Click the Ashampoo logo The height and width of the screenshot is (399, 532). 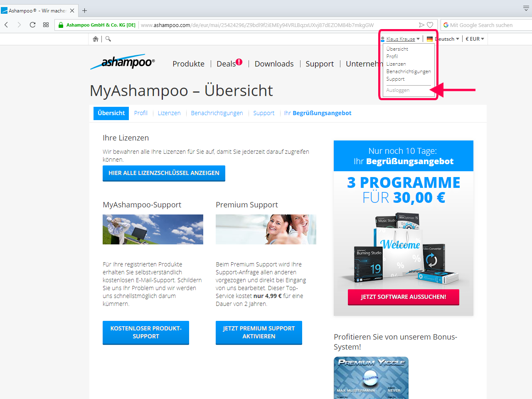(x=123, y=62)
